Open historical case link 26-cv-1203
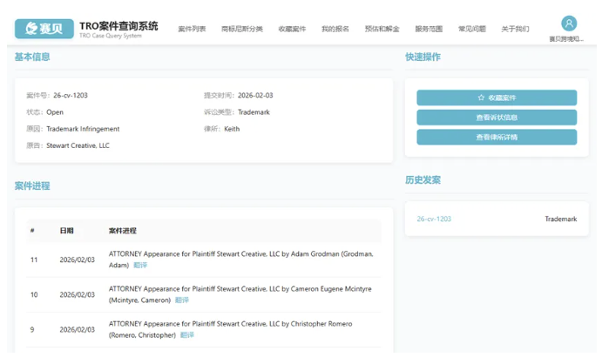This screenshot has height=364, width=602. 434,219
